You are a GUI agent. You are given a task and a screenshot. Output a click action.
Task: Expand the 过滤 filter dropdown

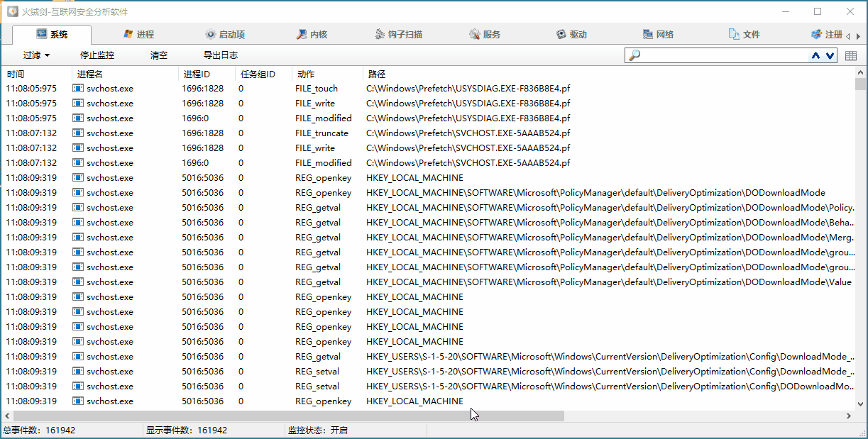coord(36,55)
